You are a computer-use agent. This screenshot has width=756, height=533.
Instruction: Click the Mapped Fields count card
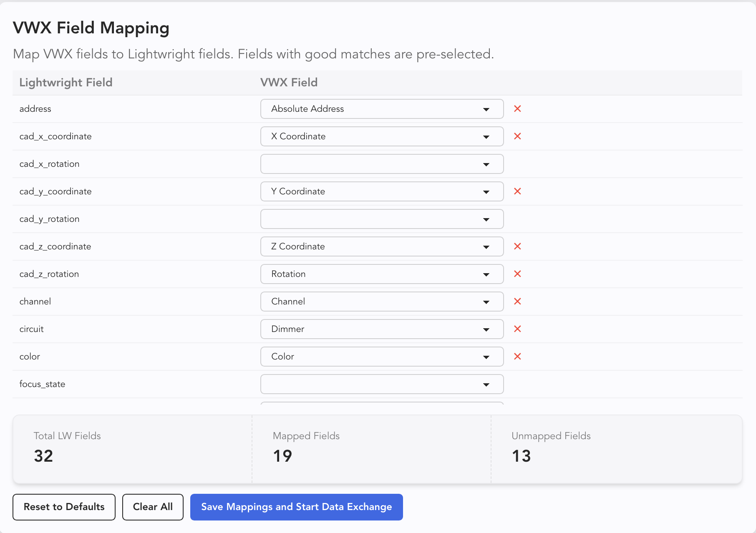(371, 449)
